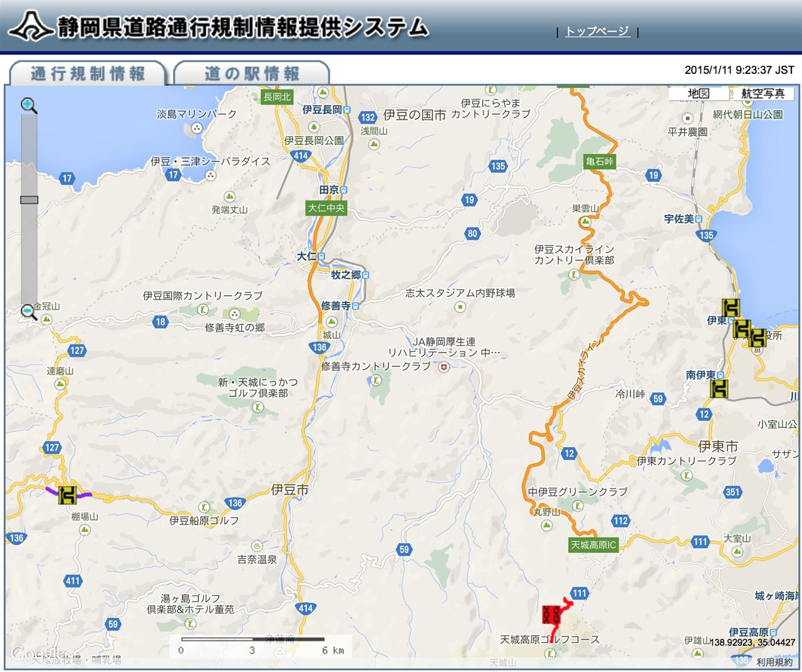This screenshot has height=672, width=802.
Task: Click the 伊豆長岡 station marker
Action: (347, 110)
